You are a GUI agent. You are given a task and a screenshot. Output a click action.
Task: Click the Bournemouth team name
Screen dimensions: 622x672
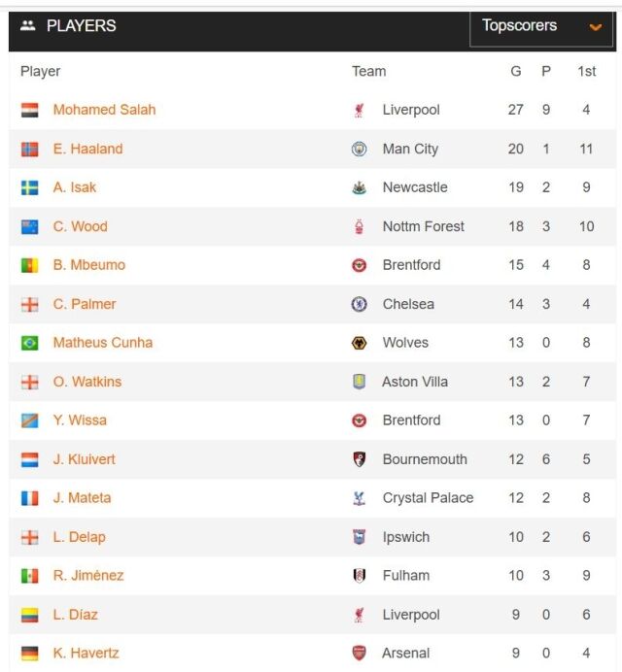(425, 459)
